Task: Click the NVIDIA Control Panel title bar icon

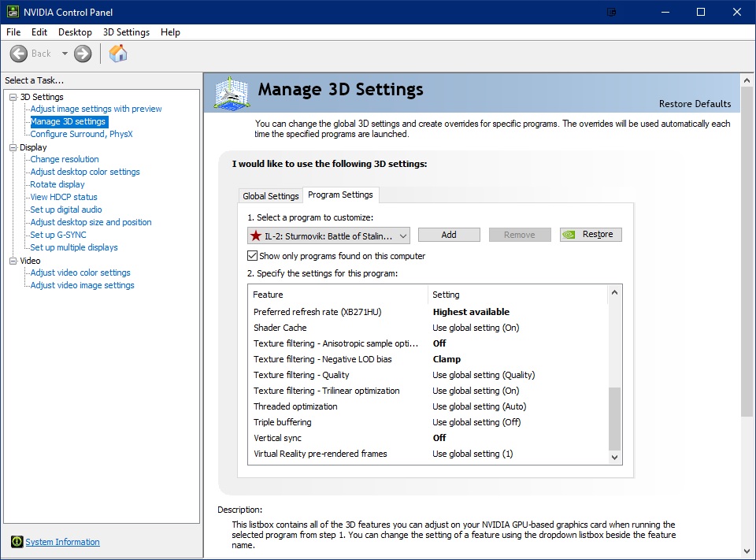Action: (x=13, y=12)
